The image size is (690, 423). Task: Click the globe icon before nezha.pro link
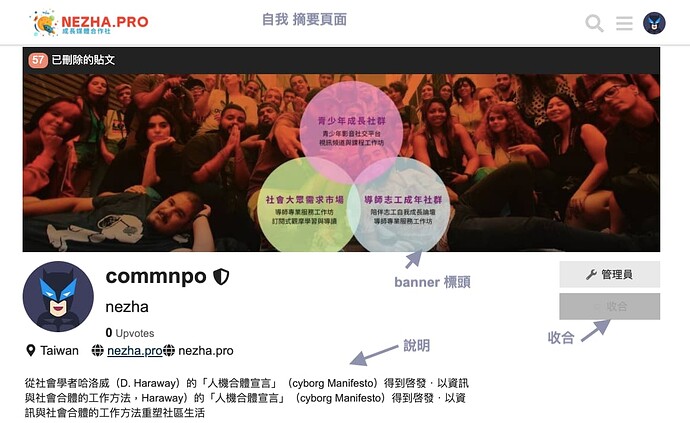pyautogui.click(x=97, y=351)
